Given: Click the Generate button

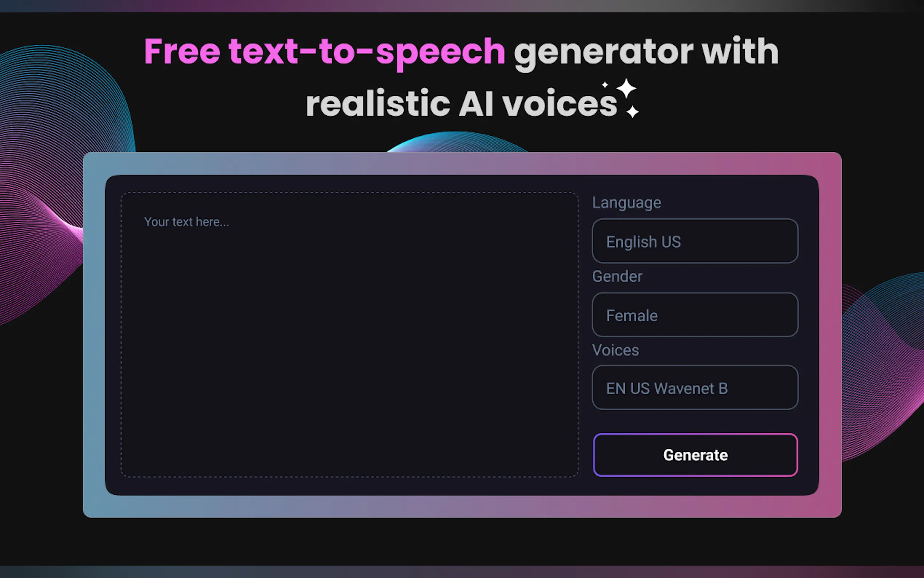Looking at the screenshot, I should coord(695,455).
